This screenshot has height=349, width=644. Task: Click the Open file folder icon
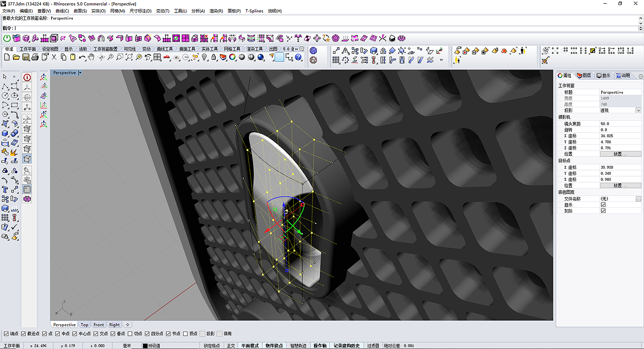tap(16, 57)
